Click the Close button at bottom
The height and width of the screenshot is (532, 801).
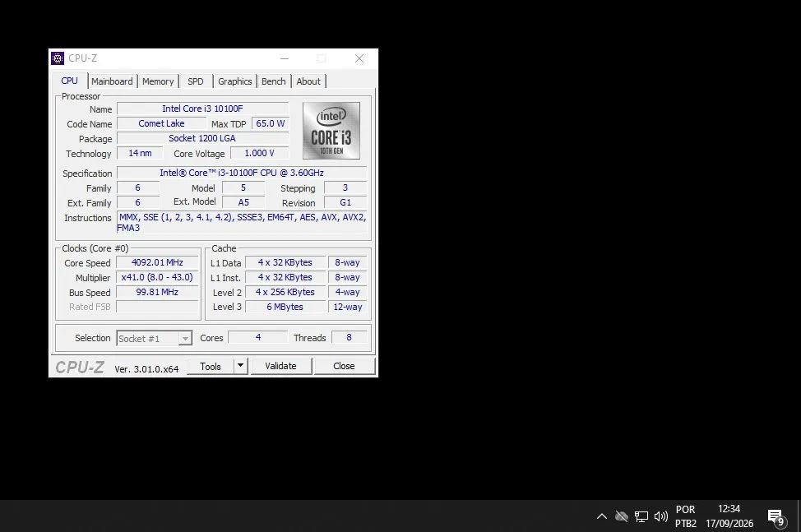[x=345, y=366]
